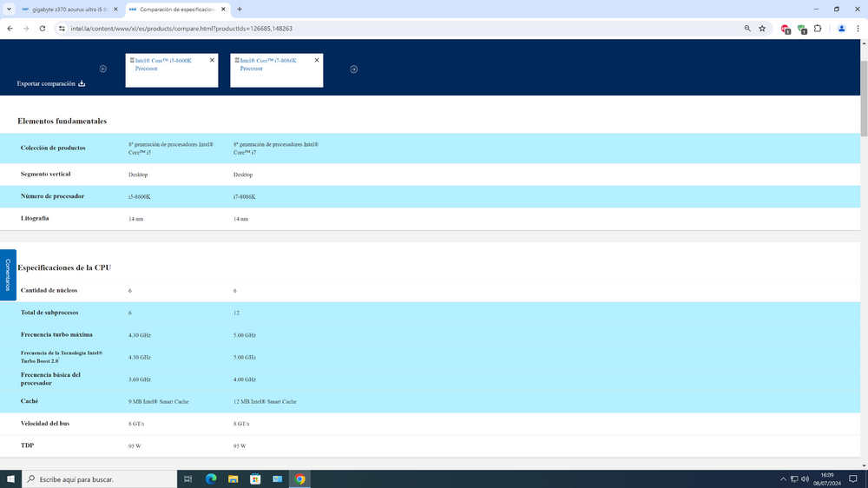Viewport: 868px width, 488px height.
Task: Open a new browser tab
Action: [x=240, y=9]
